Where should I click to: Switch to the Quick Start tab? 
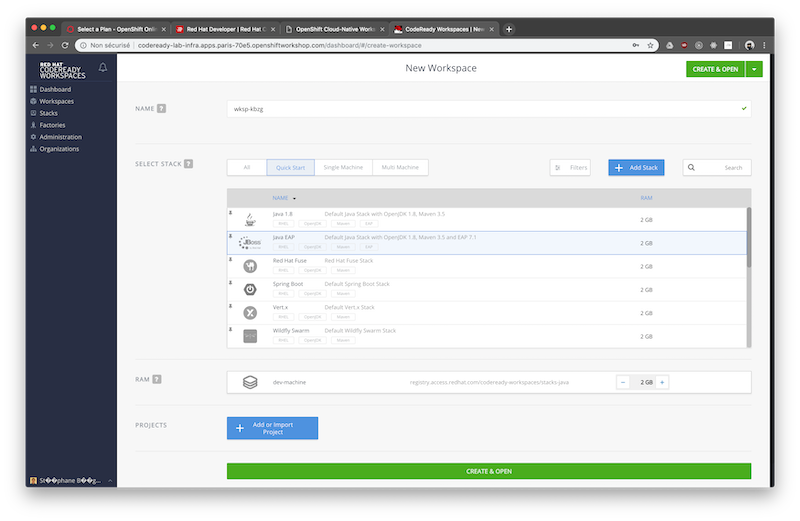click(290, 167)
